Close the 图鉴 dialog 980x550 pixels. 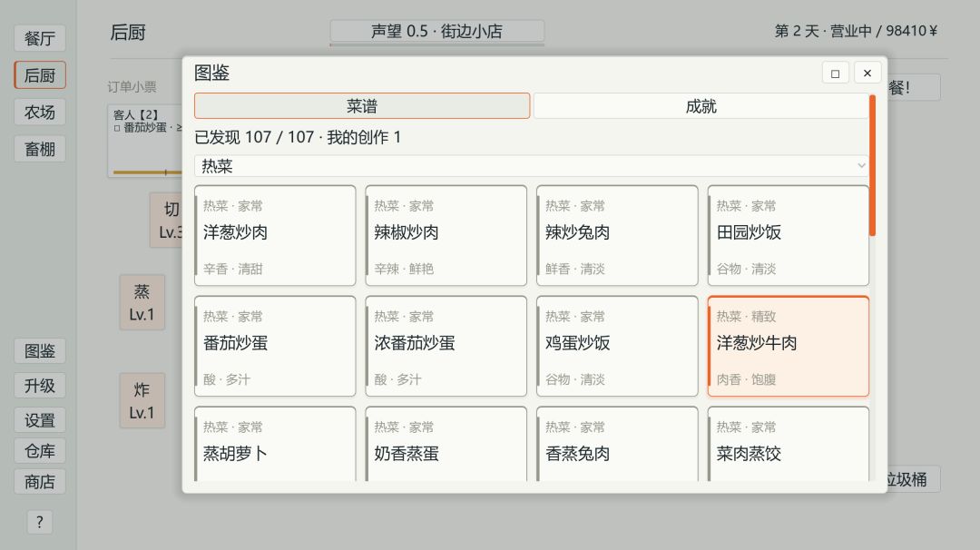tap(867, 74)
